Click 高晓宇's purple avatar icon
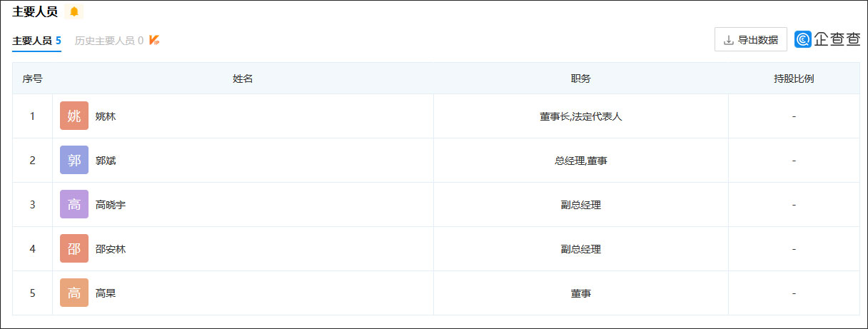 pos(74,205)
